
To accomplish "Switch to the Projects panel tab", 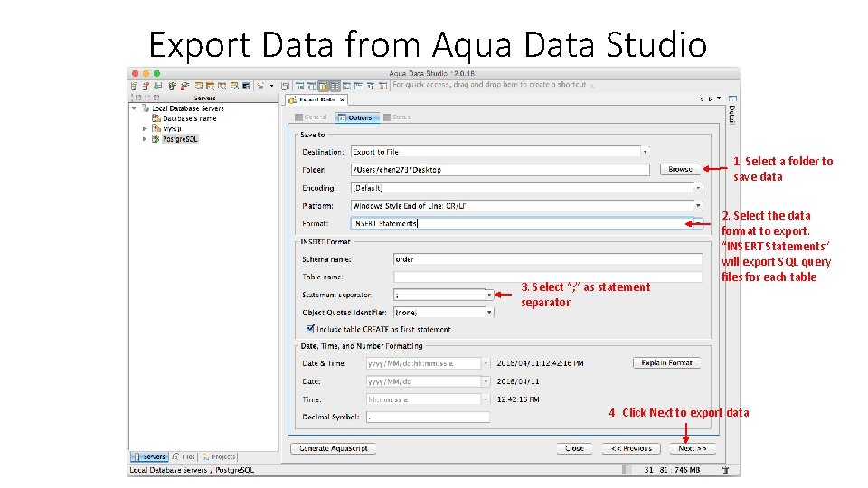I will pos(219,457).
